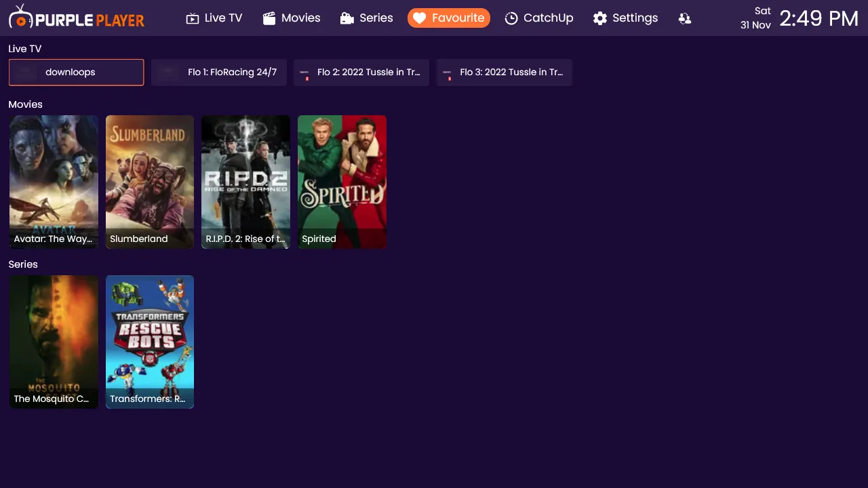Viewport: 868px width, 488px height.
Task: Open the Flo 2: 2022 Tussle channel
Action: tap(361, 73)
